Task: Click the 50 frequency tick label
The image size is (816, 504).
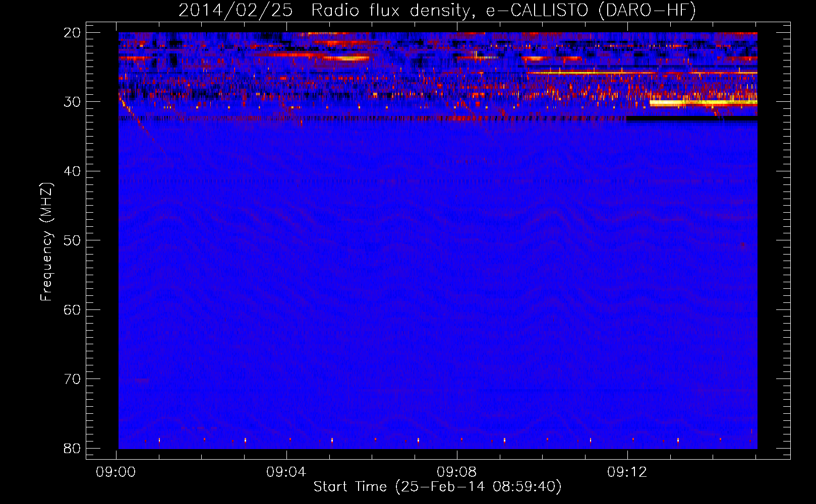Action: click(x=72, y=240)
